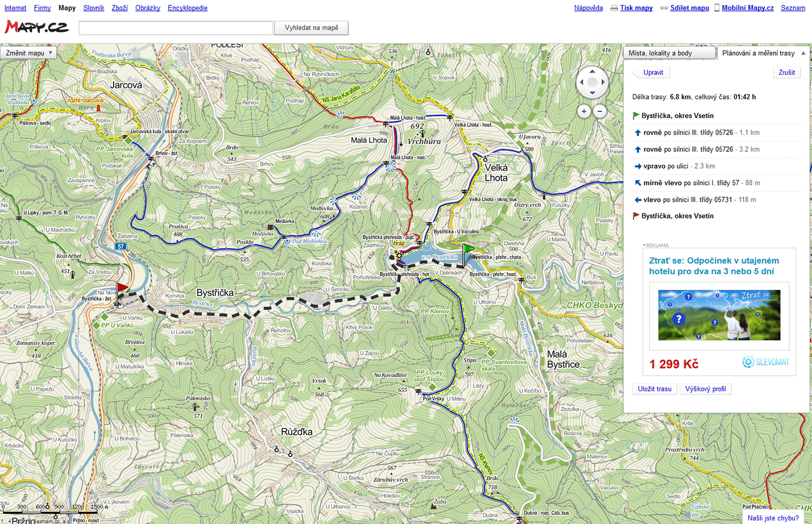Viewport: 812px width, 524px height.
Task: Expand the REKLAMA ad section arrow
Action: tap(644, 245)
